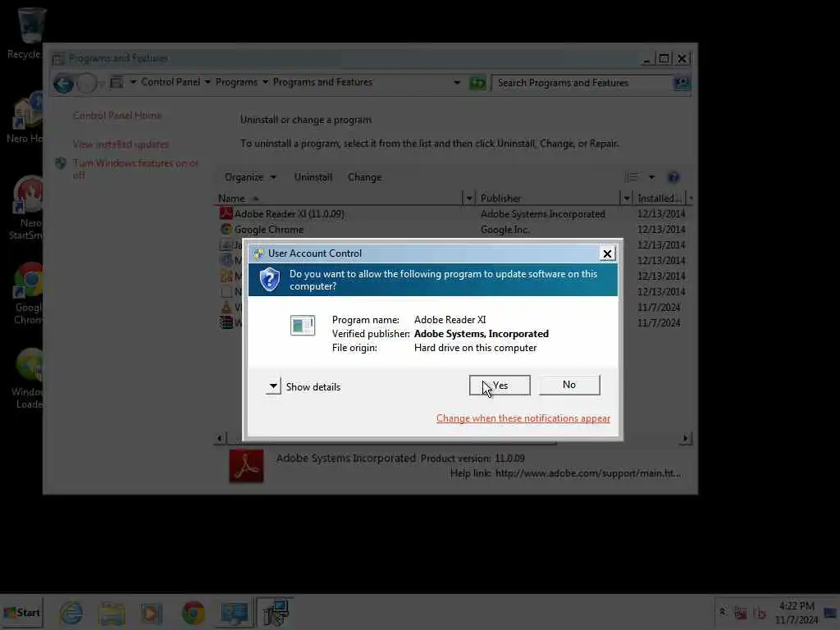Open Programs breadcrumb dropdown arrow
The height and width of the screenshot is (630, 840).
(x=265, y=82)
